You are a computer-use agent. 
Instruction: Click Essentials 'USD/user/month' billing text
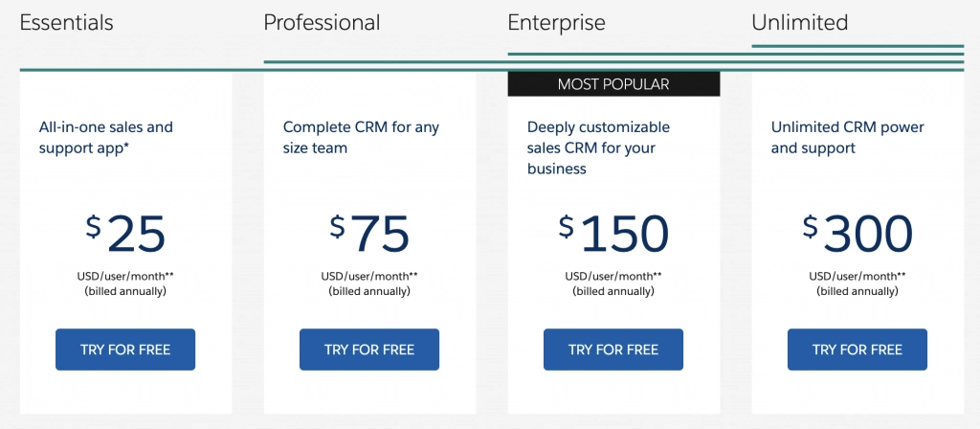125,277
